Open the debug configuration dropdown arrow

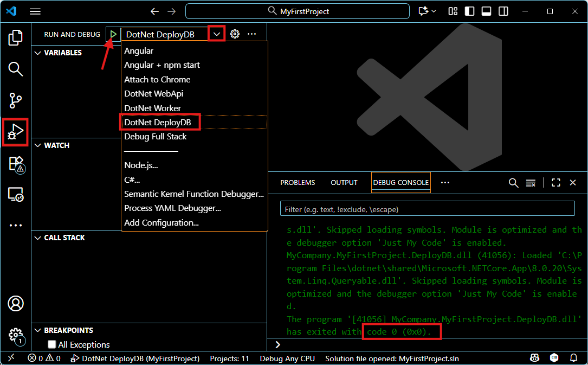pyautogui.click(x=216, y=34)
